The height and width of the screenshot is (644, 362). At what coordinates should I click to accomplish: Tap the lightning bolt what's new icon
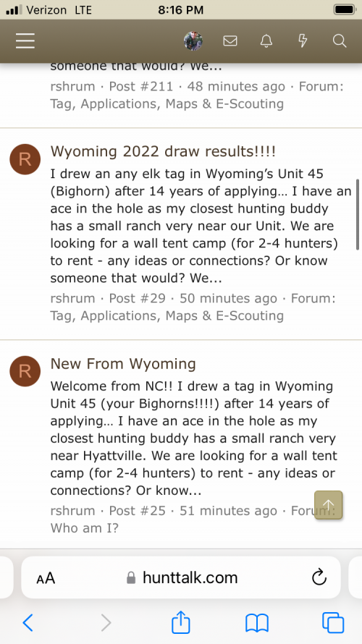pos(303,41)
